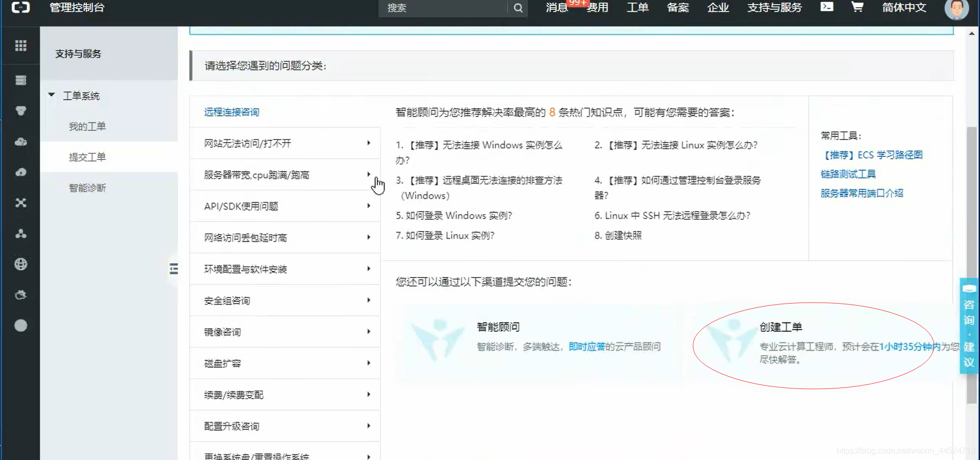The height and width of the screenshot is (460, 980).
Task: Collapse the 工单系统 tree section
Action: tap(51, 95)
